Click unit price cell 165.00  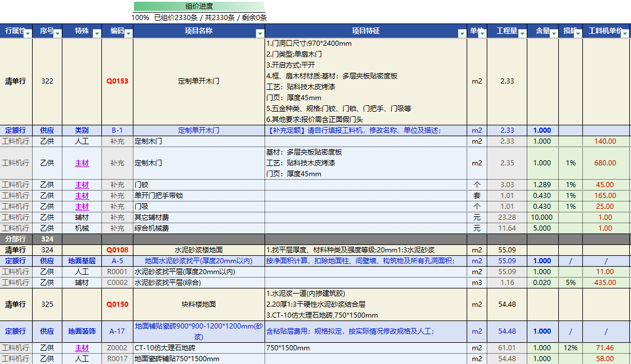pos(605,196)
